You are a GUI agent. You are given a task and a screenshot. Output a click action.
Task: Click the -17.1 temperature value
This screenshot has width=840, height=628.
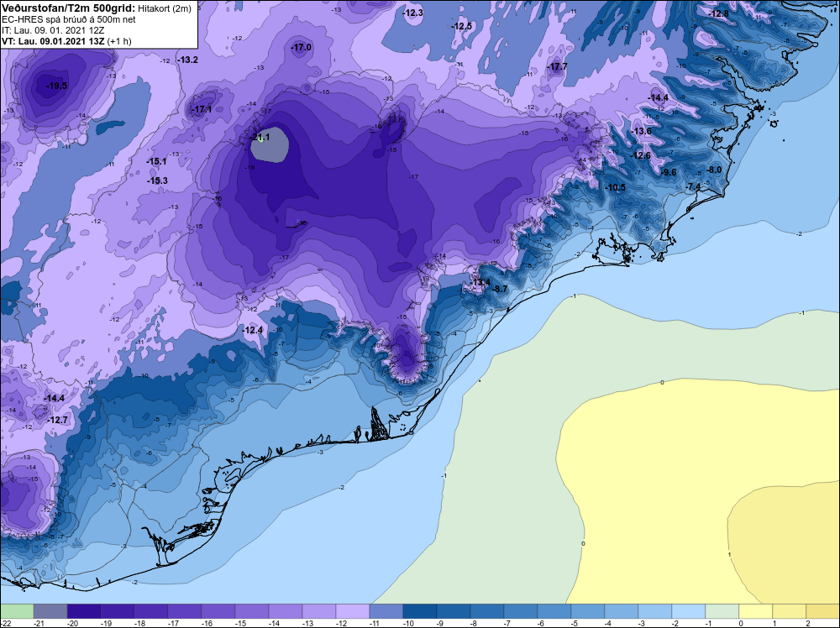[202, 110]
